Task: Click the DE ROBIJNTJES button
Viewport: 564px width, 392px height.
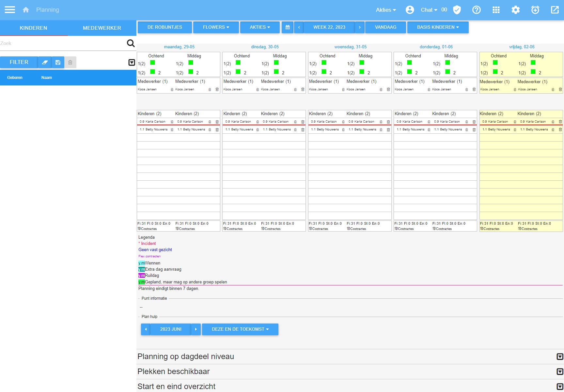Action: point(165,27)
